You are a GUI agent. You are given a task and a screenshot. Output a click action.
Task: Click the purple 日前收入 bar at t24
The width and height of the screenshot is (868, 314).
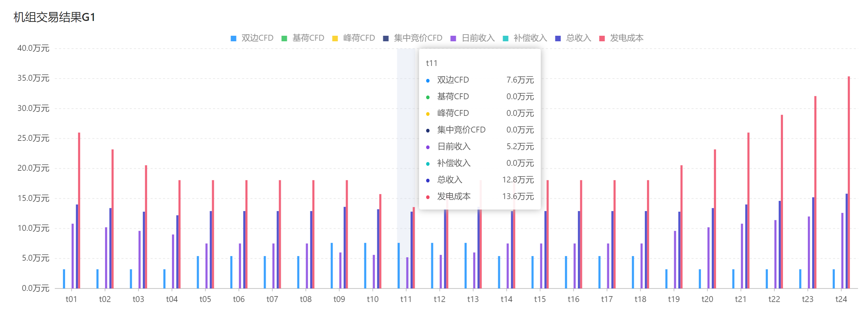842,251
